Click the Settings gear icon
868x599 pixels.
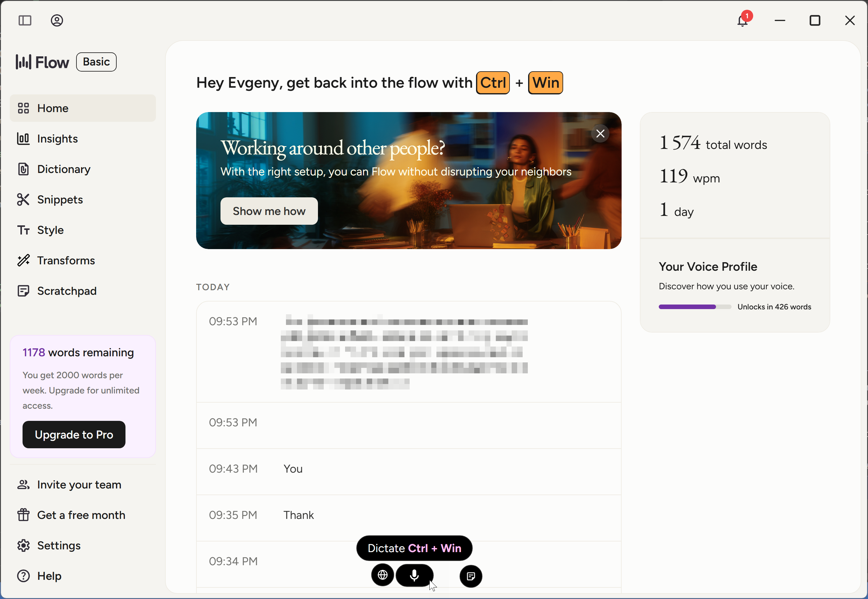(x=23, y=545)
